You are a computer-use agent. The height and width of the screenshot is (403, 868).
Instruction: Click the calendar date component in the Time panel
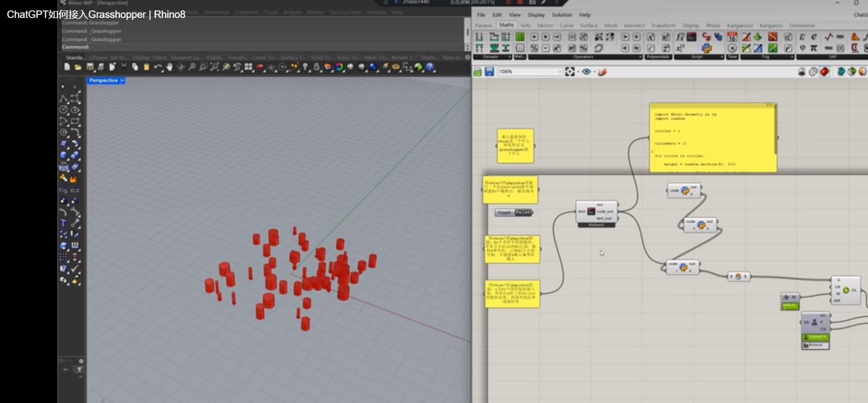(x=732, y=37)
